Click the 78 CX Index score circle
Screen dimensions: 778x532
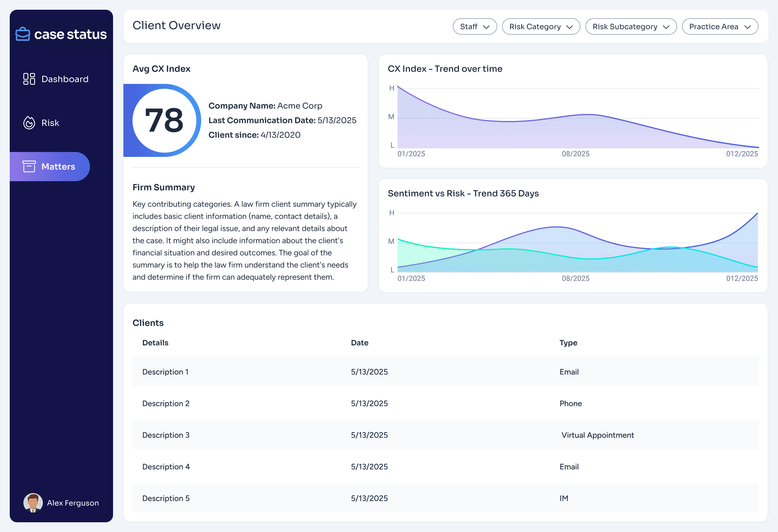[164, 120]
